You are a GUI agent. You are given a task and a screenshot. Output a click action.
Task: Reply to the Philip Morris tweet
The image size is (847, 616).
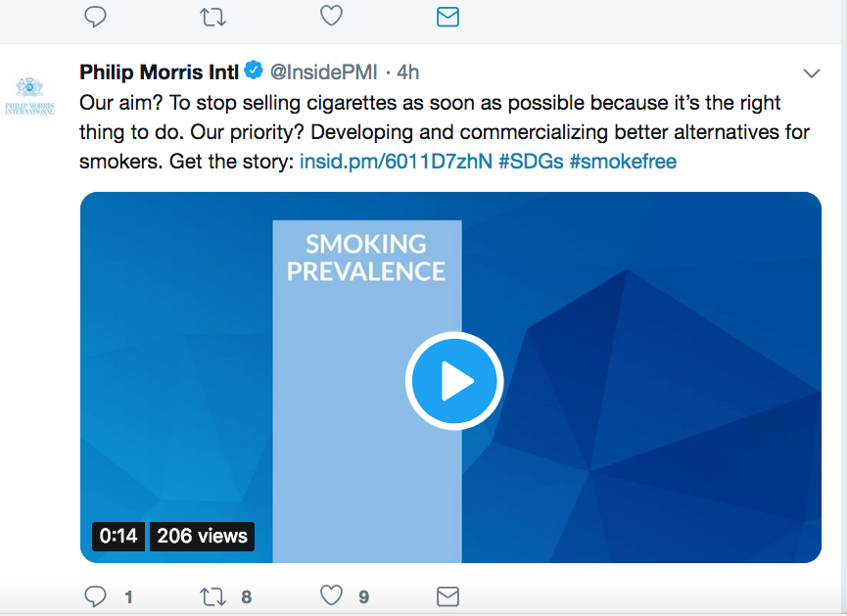click(x=95, y=595)
